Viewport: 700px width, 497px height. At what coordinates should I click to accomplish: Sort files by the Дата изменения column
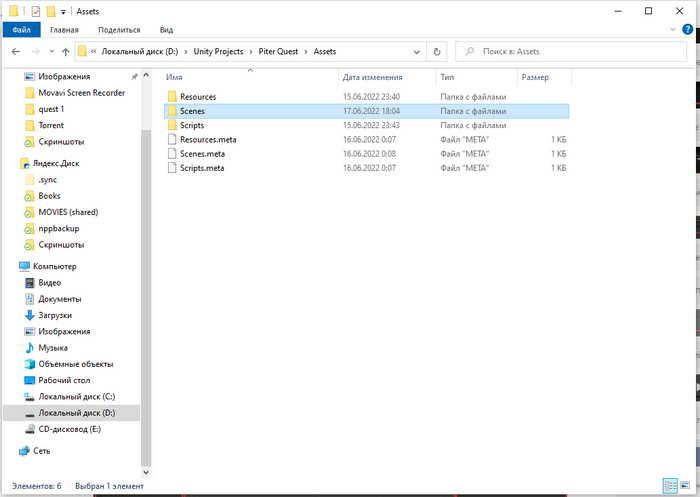click(370, 76)
